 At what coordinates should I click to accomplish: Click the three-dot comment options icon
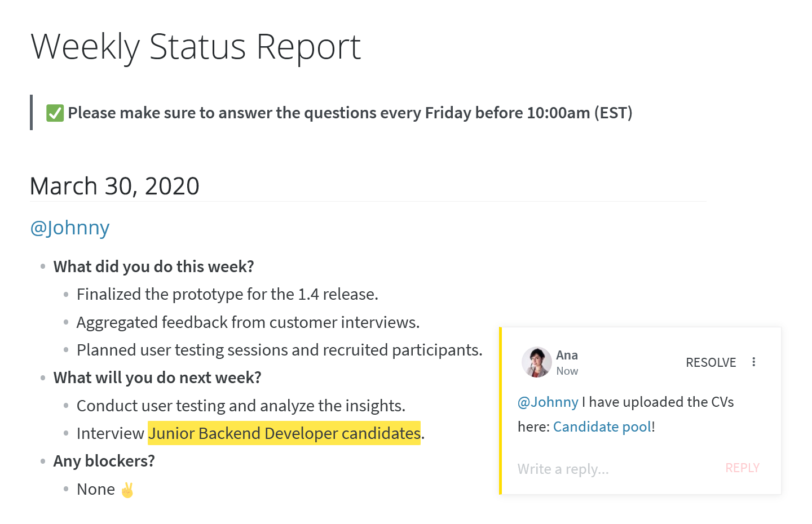753,362
